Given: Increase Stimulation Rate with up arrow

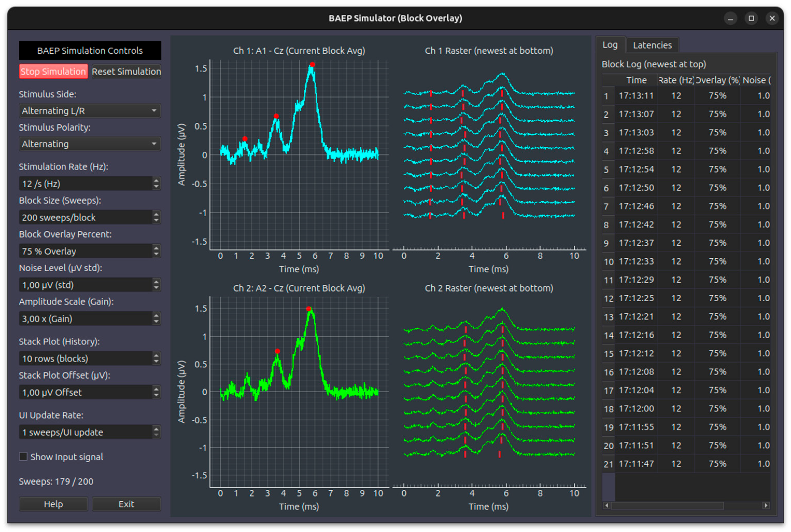Looking at the screenshot, I should [x=156, y=181].
